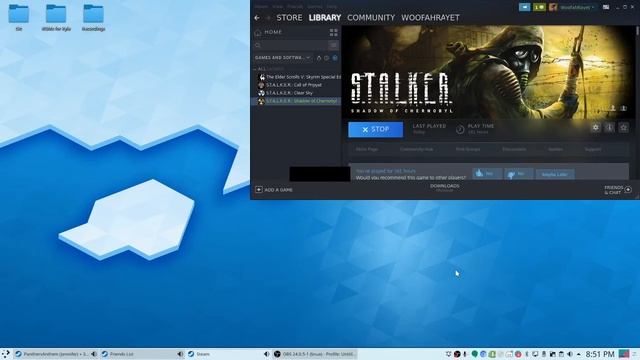Recommend game with thumbs-up Yes
The image size is (640, 360).
click(487, 174)
